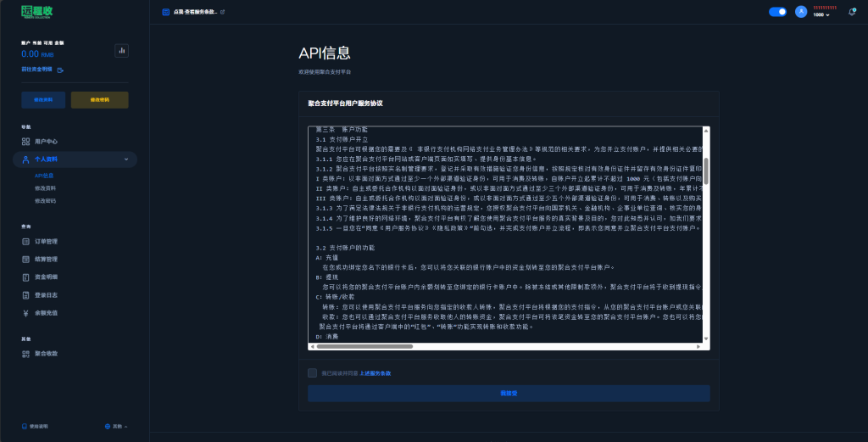
Task: Click the blue 修改资料 button
Action: coord(43,100)
